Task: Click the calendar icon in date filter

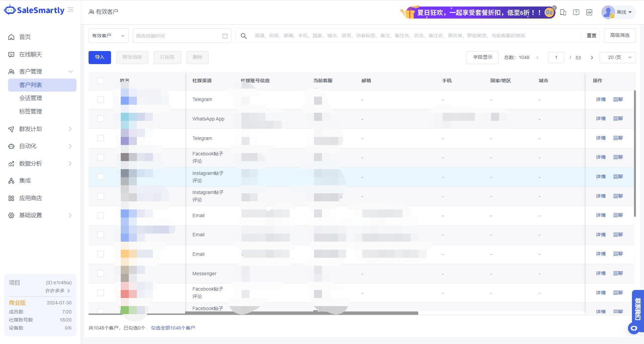Action: pos(225,36)
